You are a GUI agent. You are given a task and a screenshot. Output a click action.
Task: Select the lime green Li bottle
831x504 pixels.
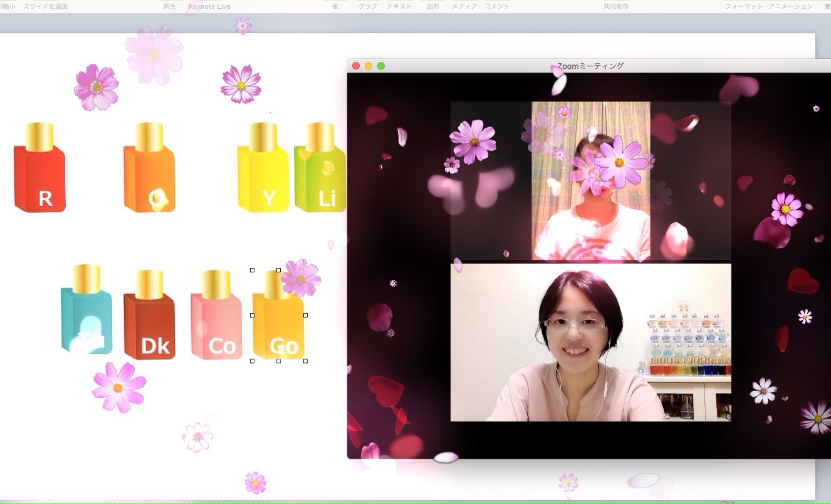pos(320,175)
